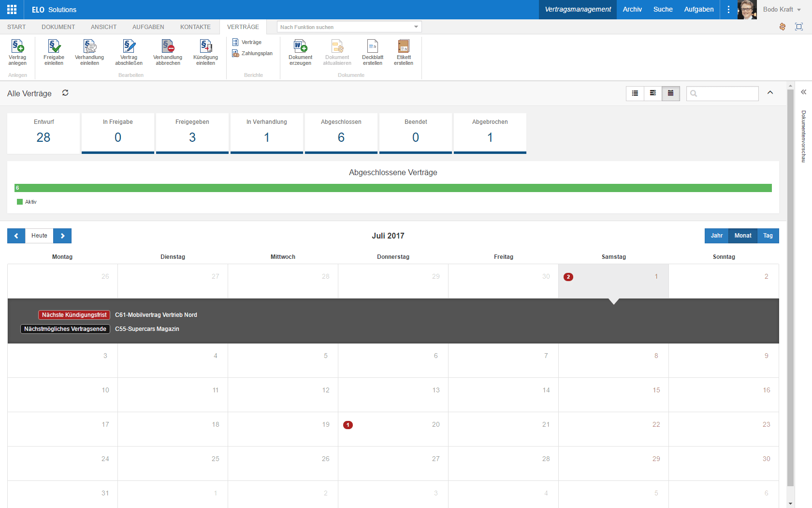Go to previous month

tap(16, 236)
